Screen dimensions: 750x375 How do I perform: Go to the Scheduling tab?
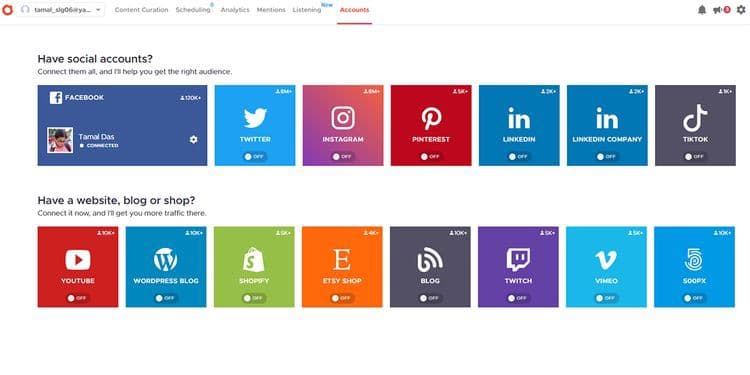point(193,10)
